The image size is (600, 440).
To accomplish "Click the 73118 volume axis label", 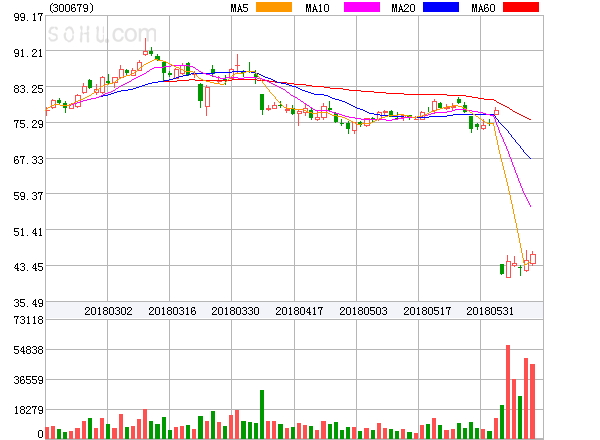I will point(28,319).
